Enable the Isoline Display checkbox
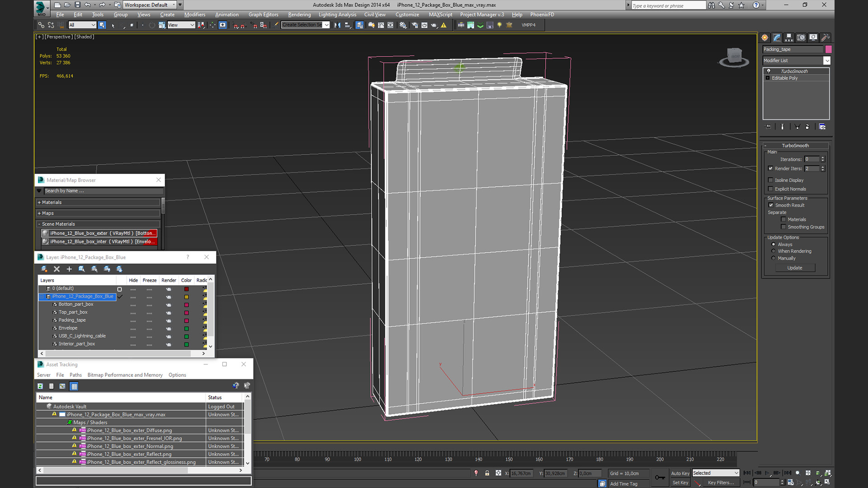Image resolution: width=868 pixels, height=488 pixels. (x=770, y=180)
